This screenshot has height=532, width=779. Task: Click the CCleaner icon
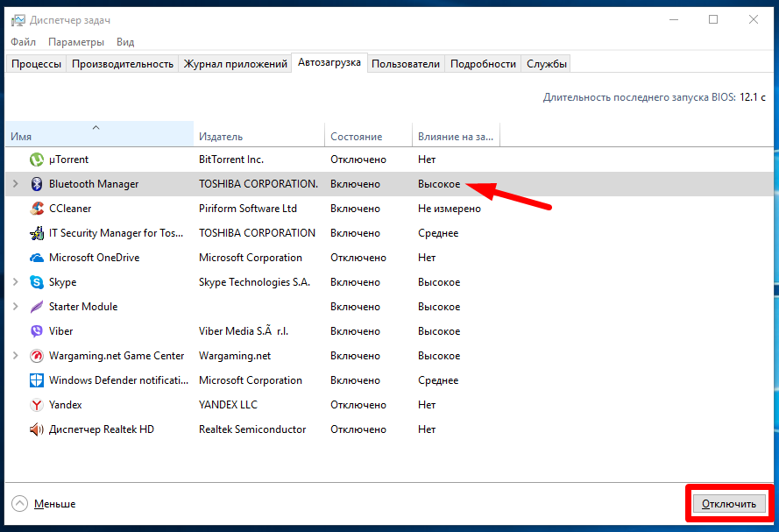point(37,209)
